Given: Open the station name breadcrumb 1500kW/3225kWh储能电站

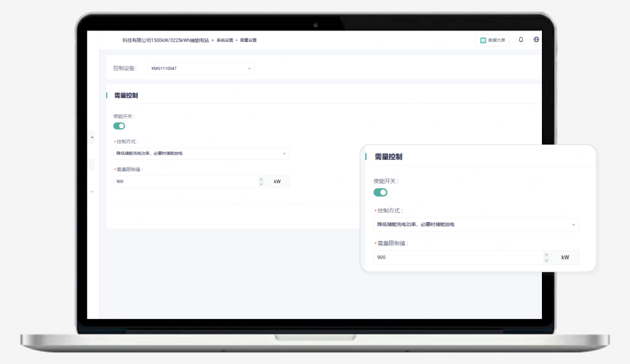Looking at the screenshot, I should coord(166,40).
